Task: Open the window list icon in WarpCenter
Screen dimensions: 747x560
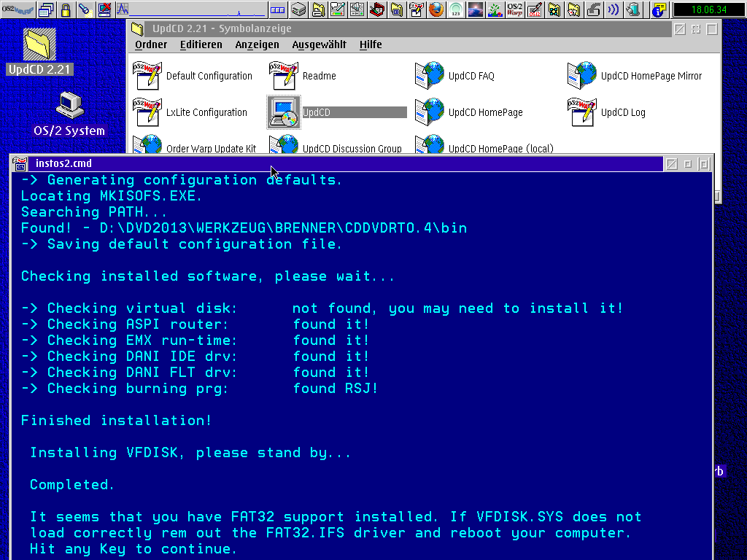Action: pyautogui.click(x=46, y=9)
